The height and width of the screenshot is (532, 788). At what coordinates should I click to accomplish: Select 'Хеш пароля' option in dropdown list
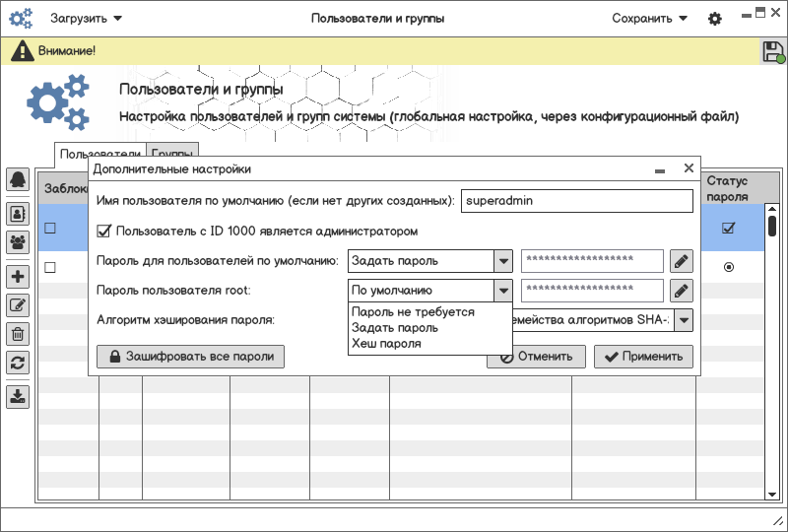[386, 344]
